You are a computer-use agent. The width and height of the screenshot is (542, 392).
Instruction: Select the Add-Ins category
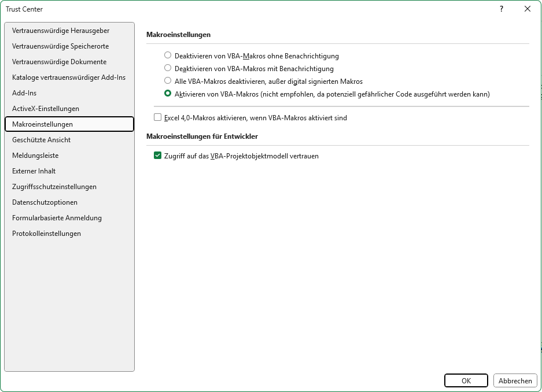24,93
